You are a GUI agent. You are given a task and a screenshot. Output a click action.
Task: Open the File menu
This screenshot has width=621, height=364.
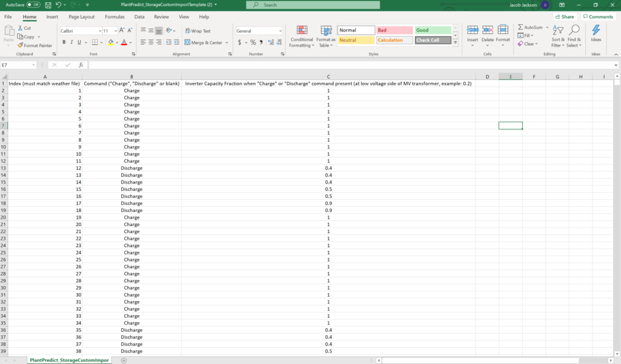tap(8, 17)
